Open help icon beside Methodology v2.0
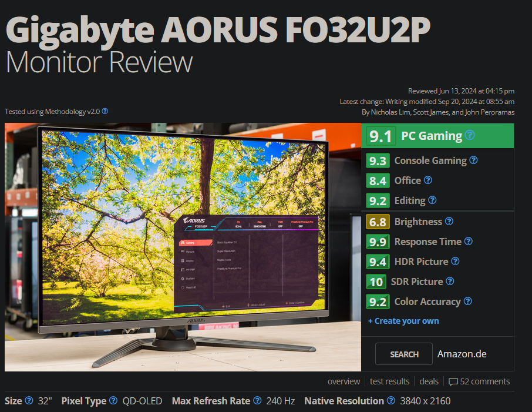The height and width of the screenshot is (412, 532). tap(105, 111)
